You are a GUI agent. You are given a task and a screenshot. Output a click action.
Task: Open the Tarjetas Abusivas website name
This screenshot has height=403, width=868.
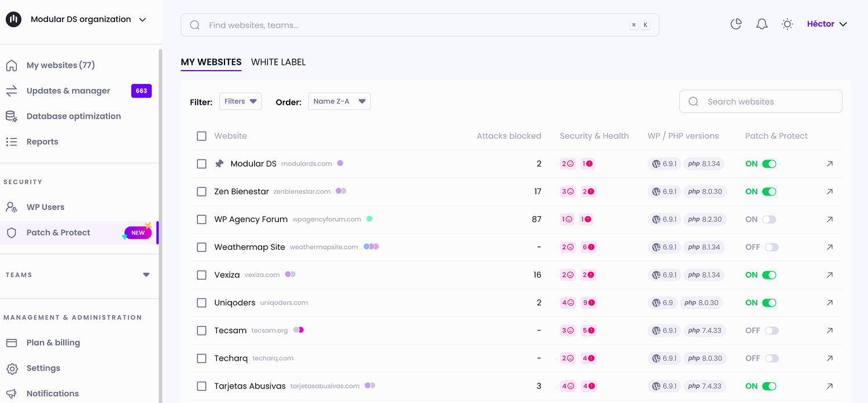(x=250, y=386)
